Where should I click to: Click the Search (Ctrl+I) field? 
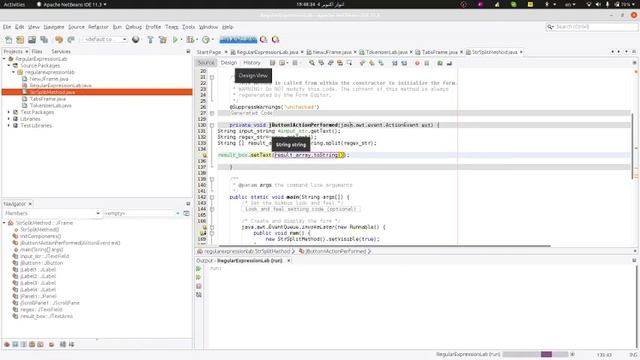591,27
